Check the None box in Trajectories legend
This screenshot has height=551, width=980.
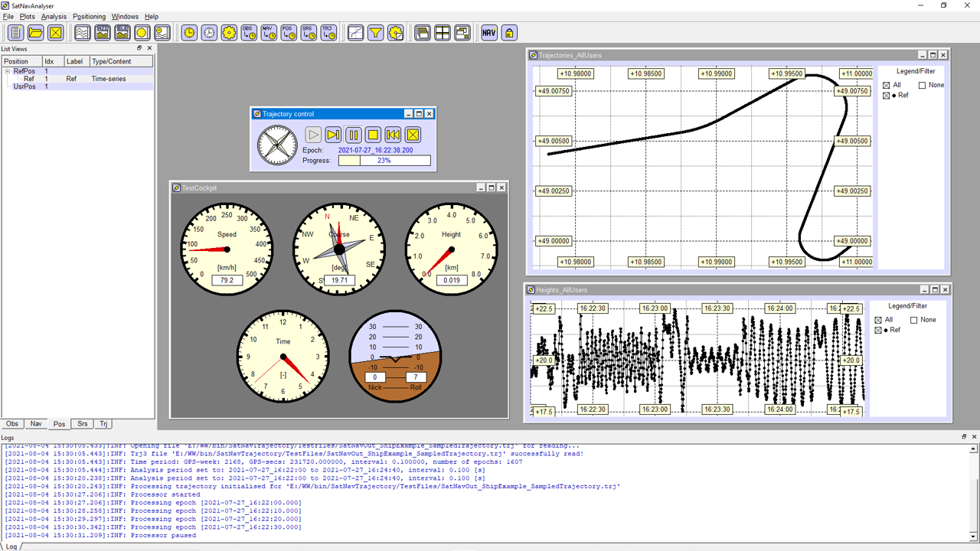click(x=922, y=85)
